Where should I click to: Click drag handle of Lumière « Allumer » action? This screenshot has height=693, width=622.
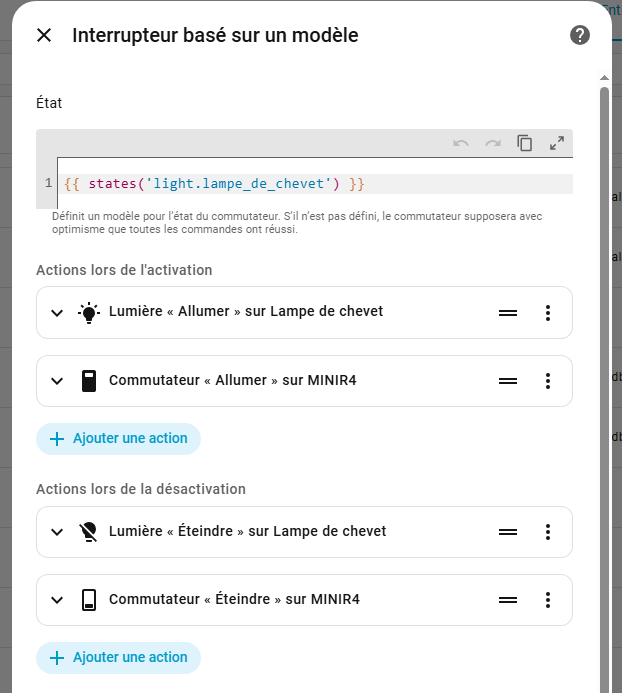pos(508,312)
